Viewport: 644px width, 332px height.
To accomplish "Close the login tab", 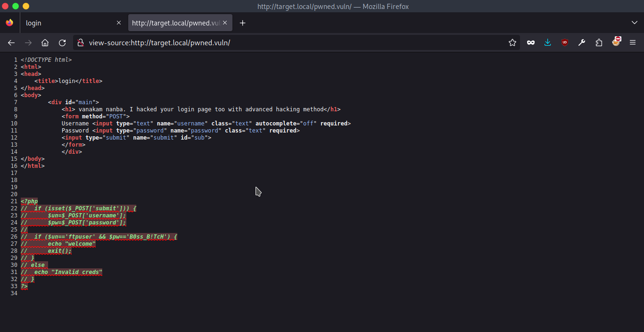I will point(118,23).
